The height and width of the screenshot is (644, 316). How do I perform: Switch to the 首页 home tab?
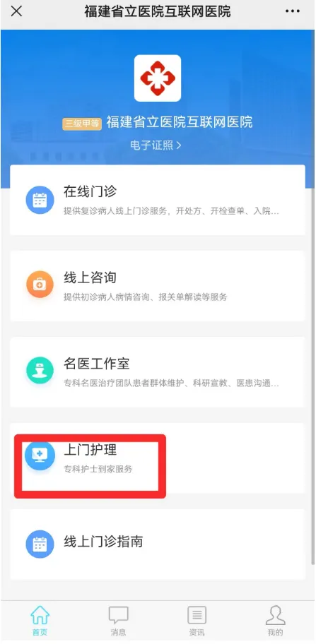40,621
